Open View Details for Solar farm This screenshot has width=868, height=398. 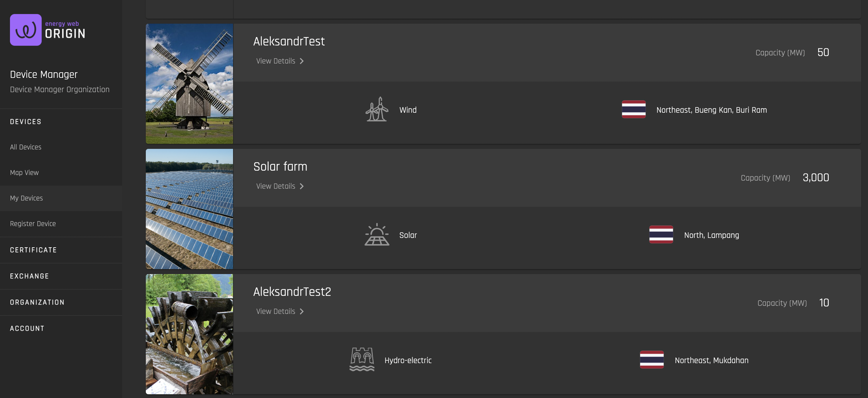click(280, 186)
